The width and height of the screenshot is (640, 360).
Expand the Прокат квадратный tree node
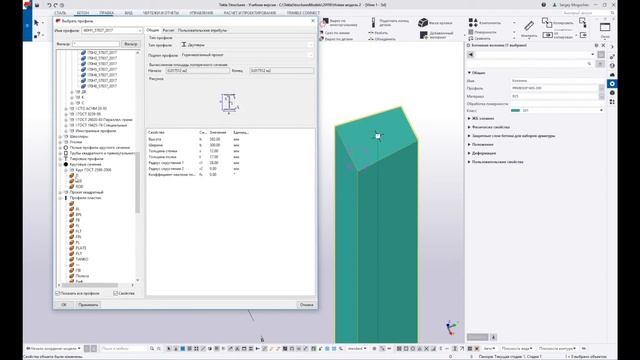click(60, 192)
